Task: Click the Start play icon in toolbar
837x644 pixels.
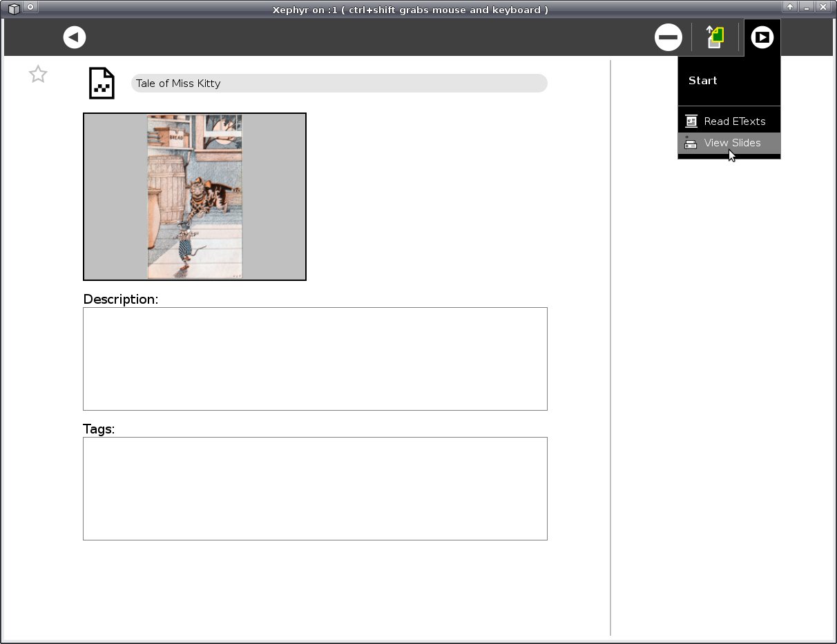Action: (x=762, y=37)
